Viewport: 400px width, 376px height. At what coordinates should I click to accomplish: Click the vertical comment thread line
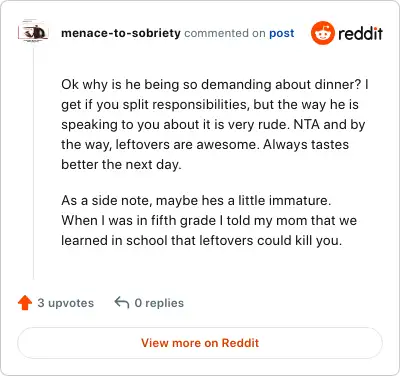(x=33, y=162)
